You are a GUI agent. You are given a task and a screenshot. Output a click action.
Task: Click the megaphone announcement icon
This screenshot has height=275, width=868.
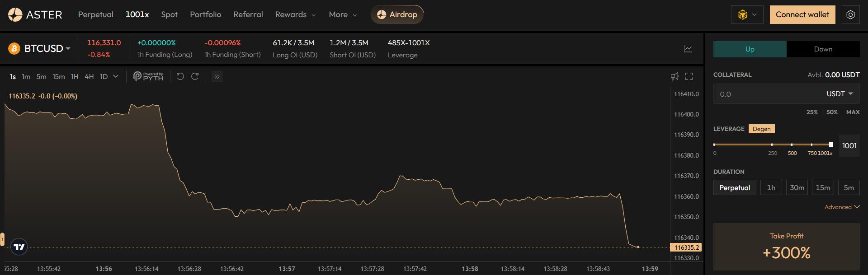point(675,76)
